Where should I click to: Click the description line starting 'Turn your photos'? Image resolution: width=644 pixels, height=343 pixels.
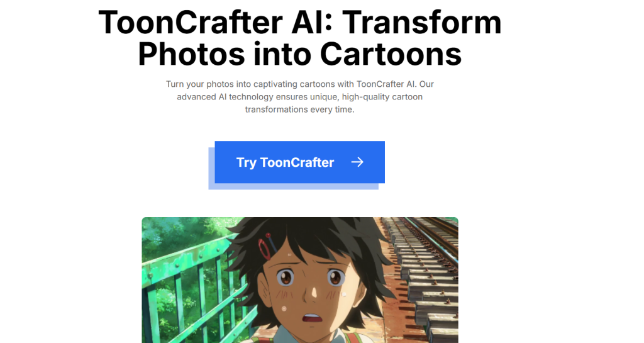tap(300, 84)
